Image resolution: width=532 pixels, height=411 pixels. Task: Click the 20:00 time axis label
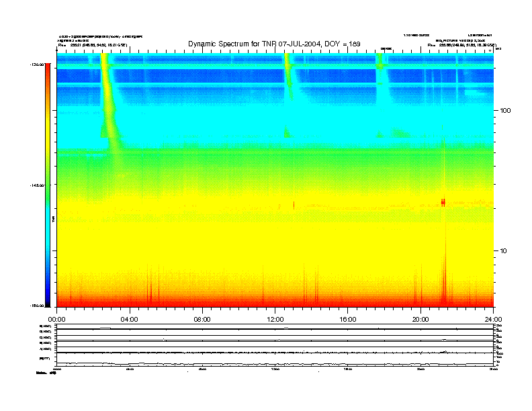coord(420,320)
